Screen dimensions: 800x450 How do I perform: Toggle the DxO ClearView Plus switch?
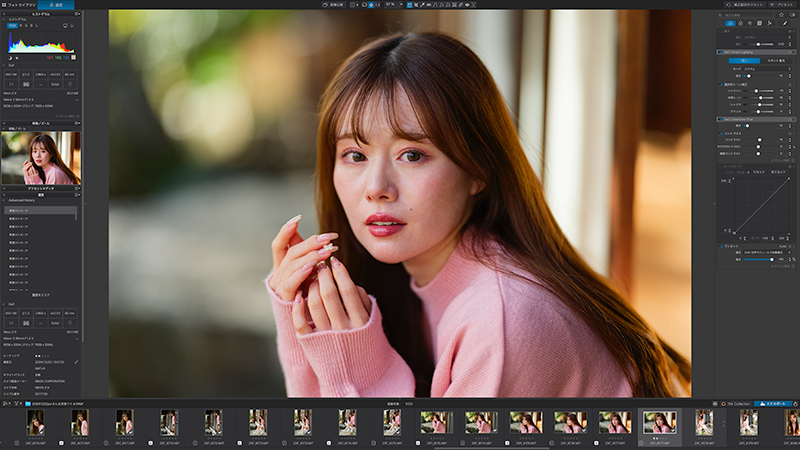[x=720, y=119]
